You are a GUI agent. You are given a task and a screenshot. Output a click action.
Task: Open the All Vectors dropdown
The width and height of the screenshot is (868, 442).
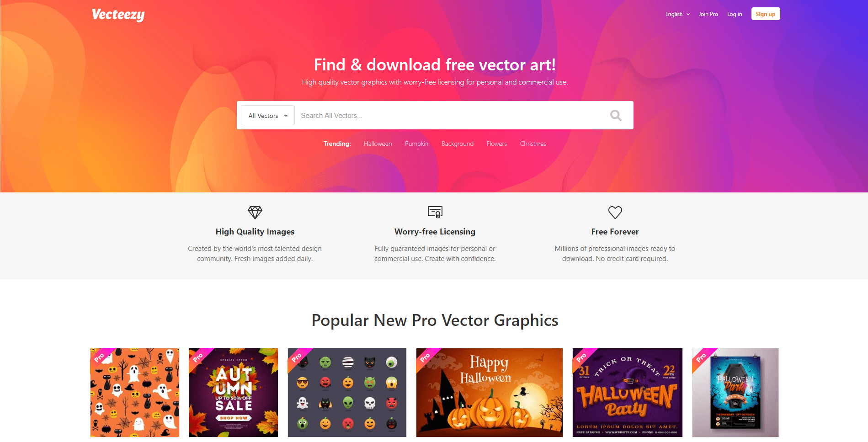[x=268, y=116]
